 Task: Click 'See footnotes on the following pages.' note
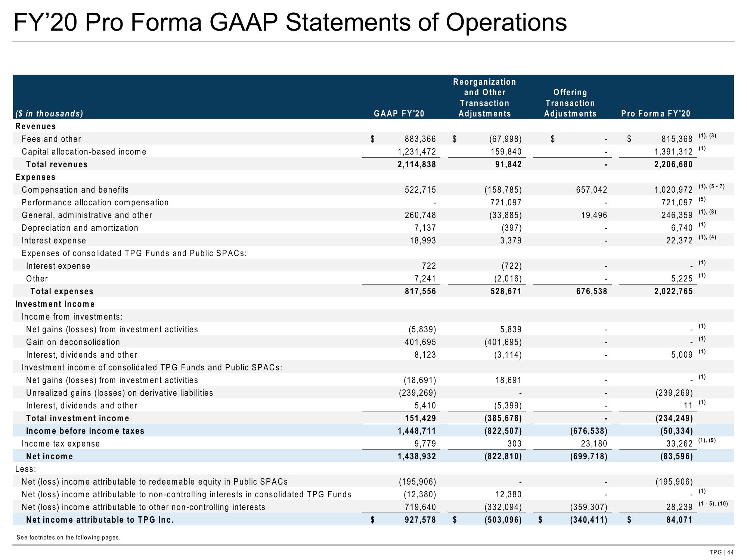click(69, 538)
